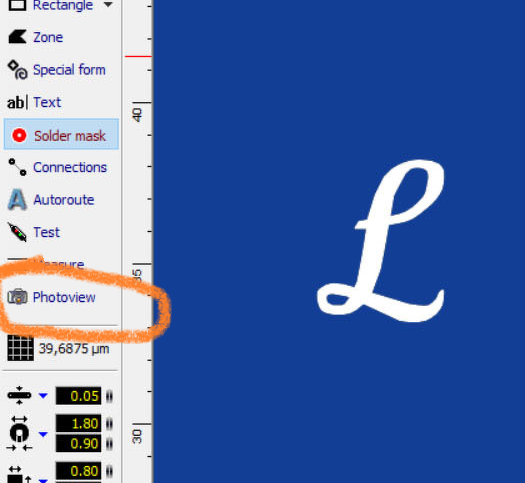Select the Connections tool icon
Viewport: 525px width, 483px height.
pyautogui.click(x=17, y=167)
